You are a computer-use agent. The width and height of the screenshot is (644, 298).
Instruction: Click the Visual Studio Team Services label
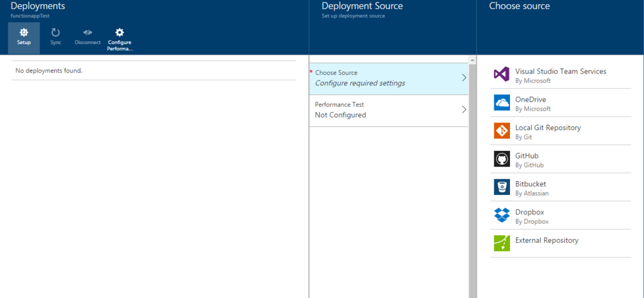coord(560,72)
